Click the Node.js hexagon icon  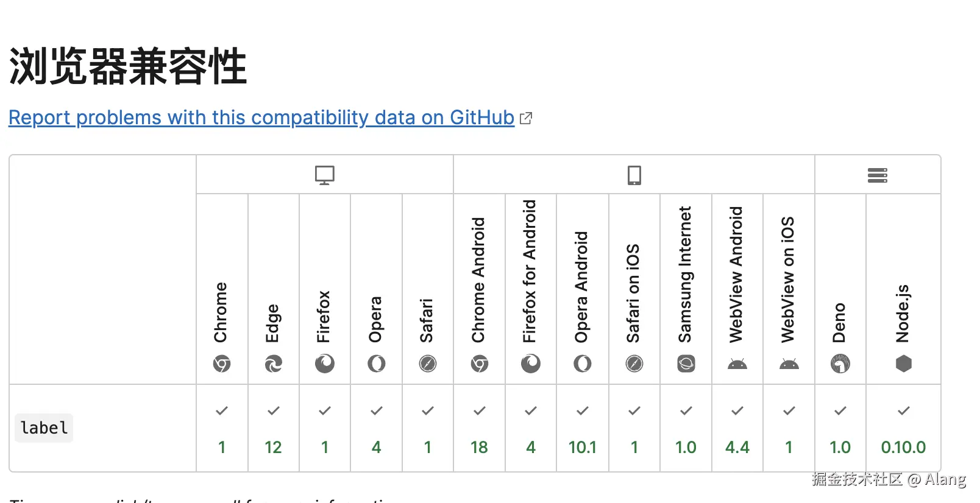click(904, 364)
